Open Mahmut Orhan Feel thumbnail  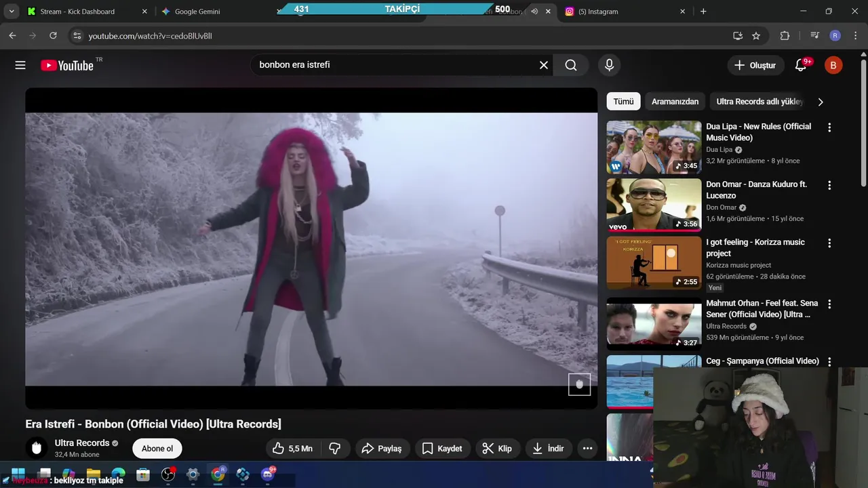pyautogui.click(x=654, y=323)
